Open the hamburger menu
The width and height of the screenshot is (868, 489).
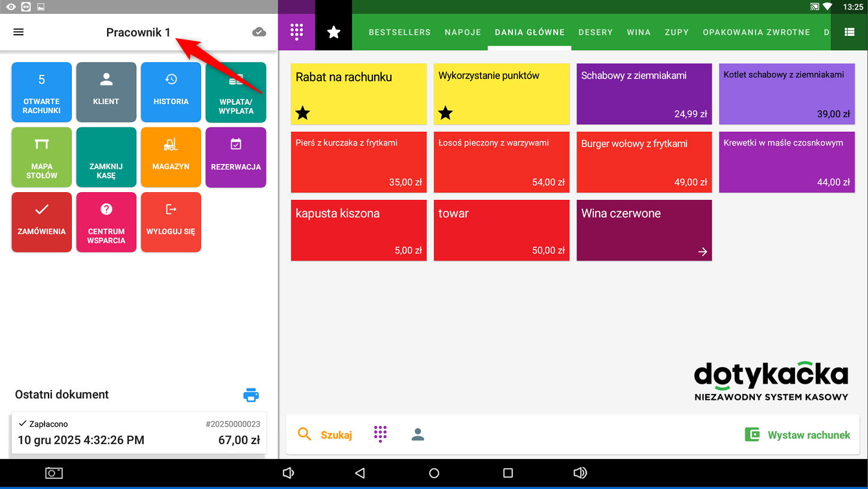pos(19,32)
